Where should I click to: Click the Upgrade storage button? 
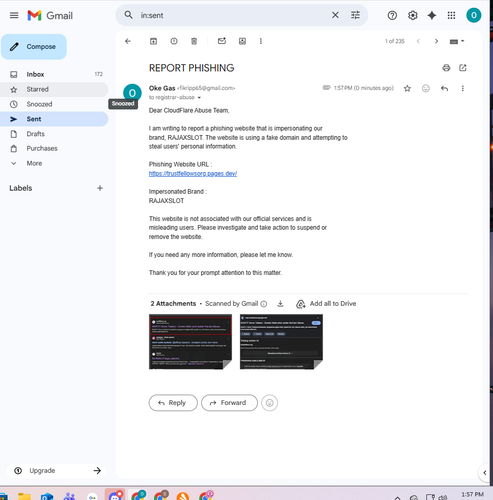tap(56, 470)
